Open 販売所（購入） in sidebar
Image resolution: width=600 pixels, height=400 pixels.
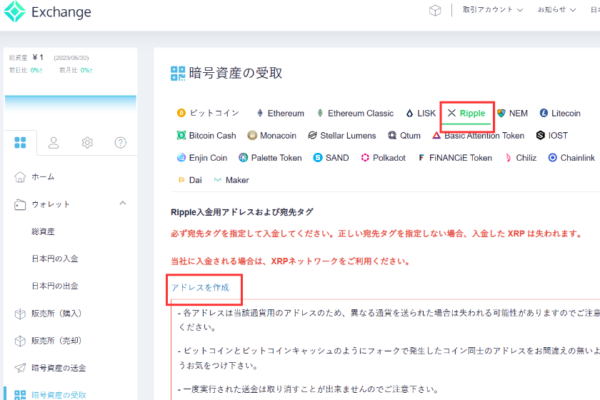click(x=64, y=314)
